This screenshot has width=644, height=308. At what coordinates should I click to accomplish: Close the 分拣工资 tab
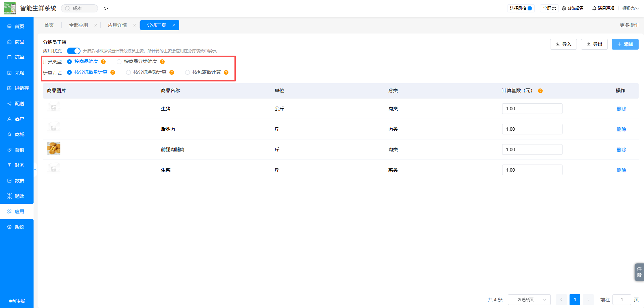(x=174, y=25)
